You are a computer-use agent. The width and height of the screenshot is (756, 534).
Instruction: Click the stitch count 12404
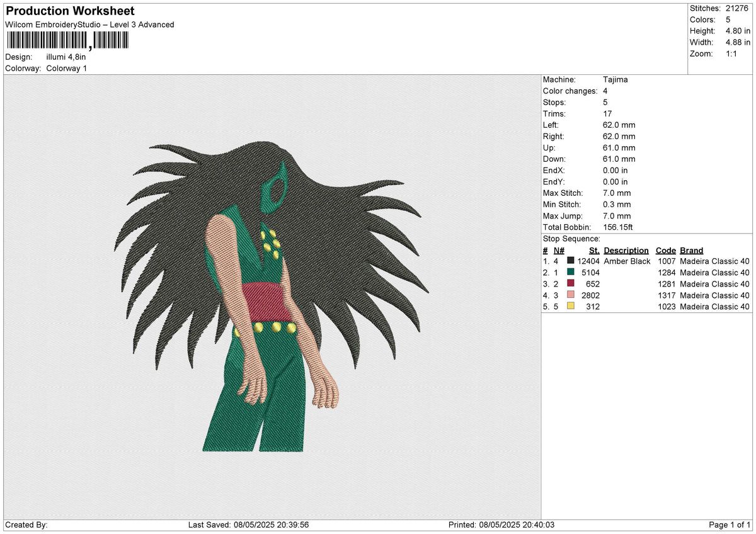click(588, 261)
